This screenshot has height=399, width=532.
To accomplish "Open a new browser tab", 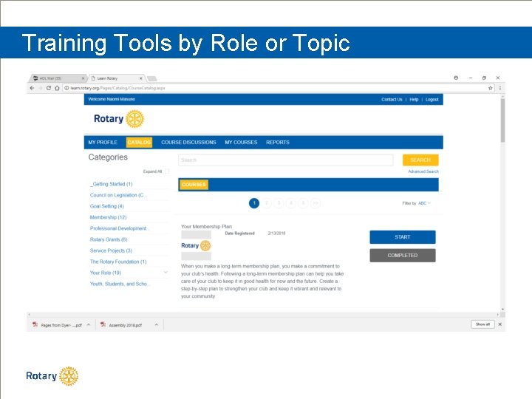I will pyautogui.click(x=152, y=79).
